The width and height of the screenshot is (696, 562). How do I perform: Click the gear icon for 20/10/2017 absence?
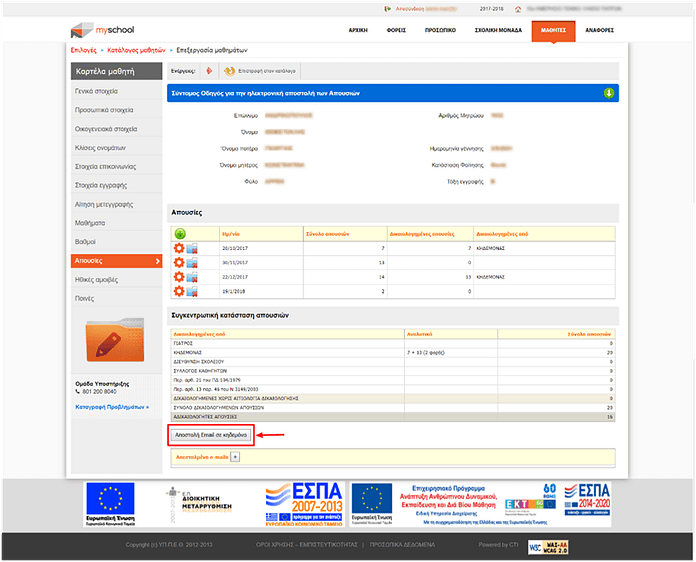tap(179, 248)
